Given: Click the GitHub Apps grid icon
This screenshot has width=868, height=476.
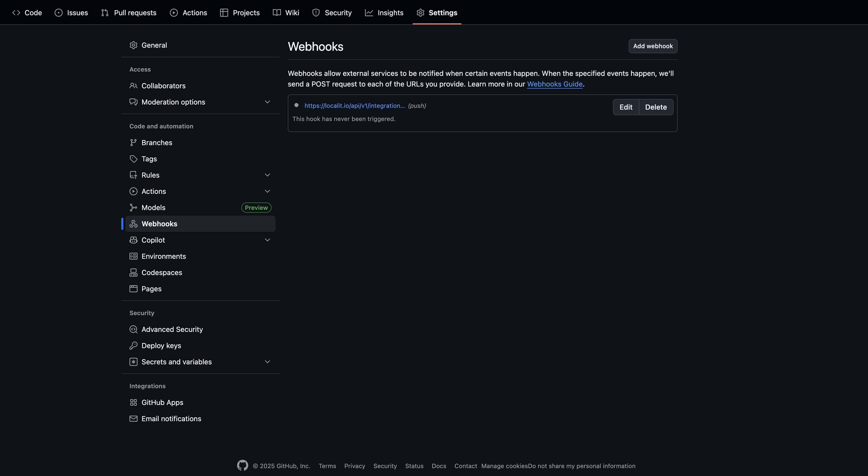Looking at the screenshot, I should click(133, 402).
